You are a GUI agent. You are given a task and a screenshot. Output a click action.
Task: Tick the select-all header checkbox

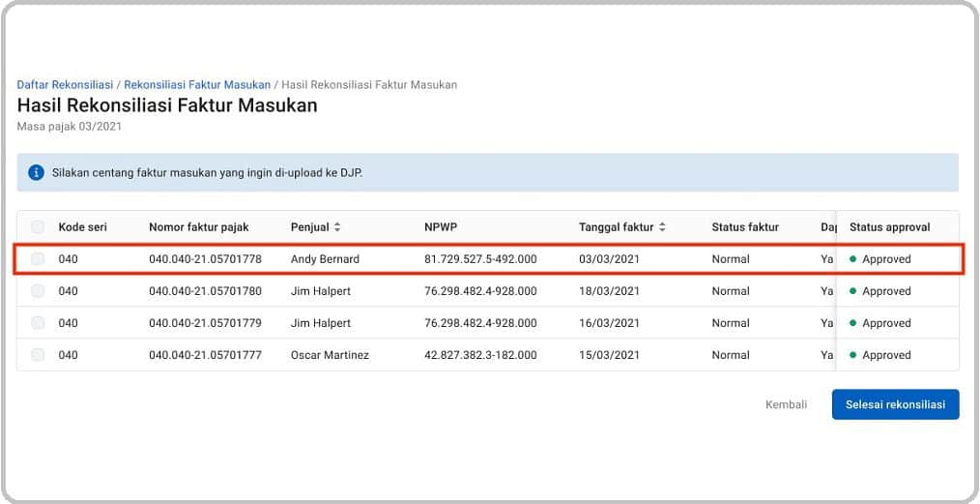coord(38,227)
